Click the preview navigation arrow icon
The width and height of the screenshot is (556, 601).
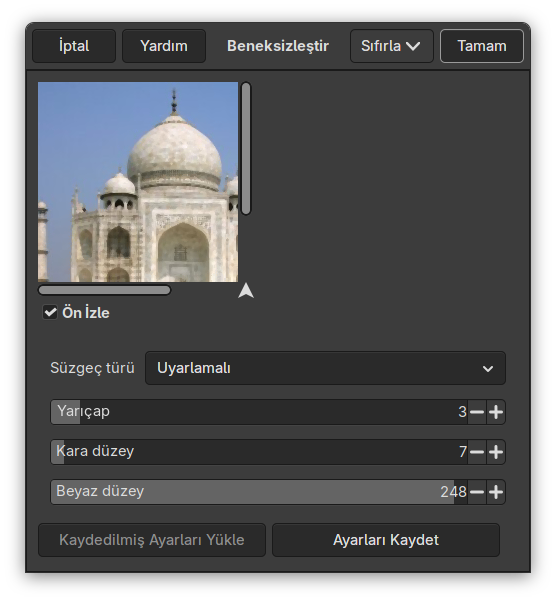point(246,291)
